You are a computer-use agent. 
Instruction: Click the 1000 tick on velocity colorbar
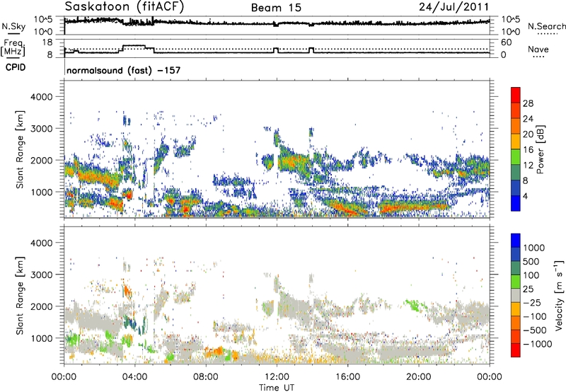point(534,248)
